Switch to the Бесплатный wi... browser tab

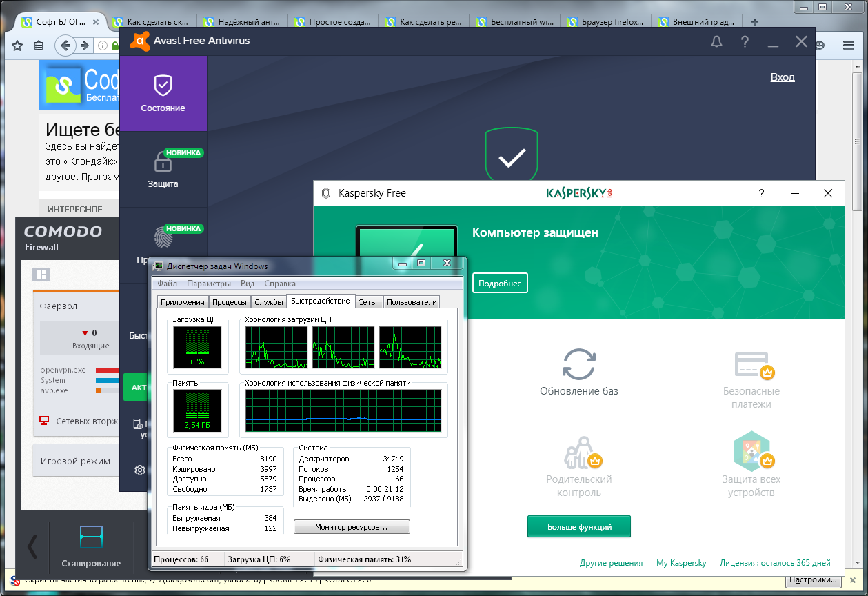coord(514,22)
